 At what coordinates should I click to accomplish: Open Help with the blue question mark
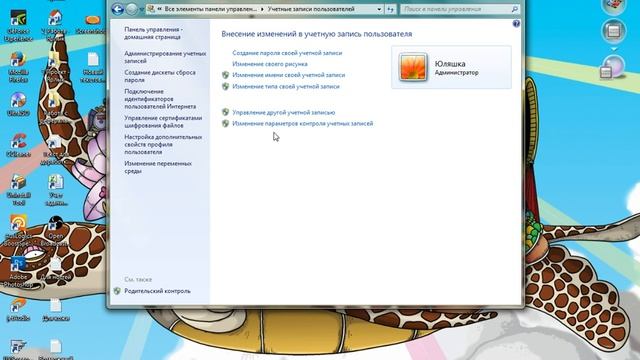tap(516, 24)
